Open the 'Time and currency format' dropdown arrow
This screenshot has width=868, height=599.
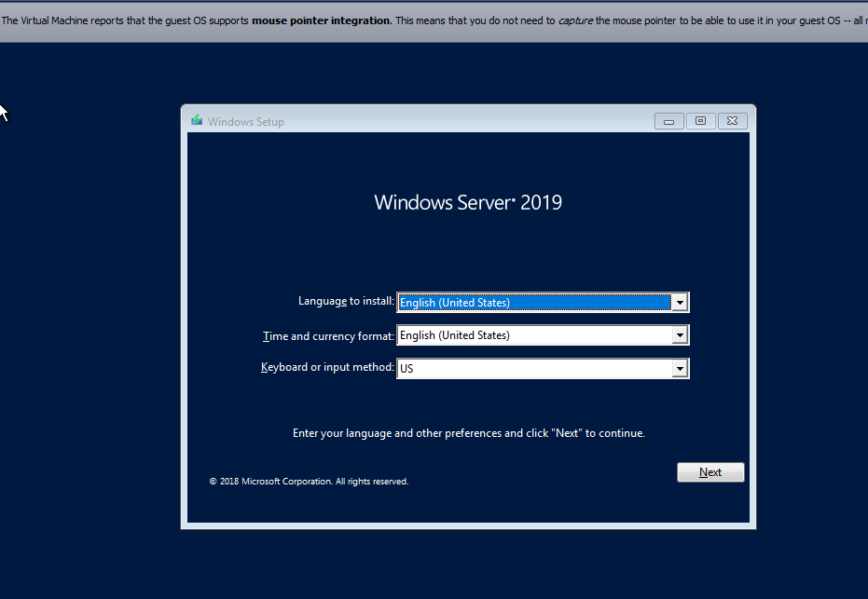point(680,334)
